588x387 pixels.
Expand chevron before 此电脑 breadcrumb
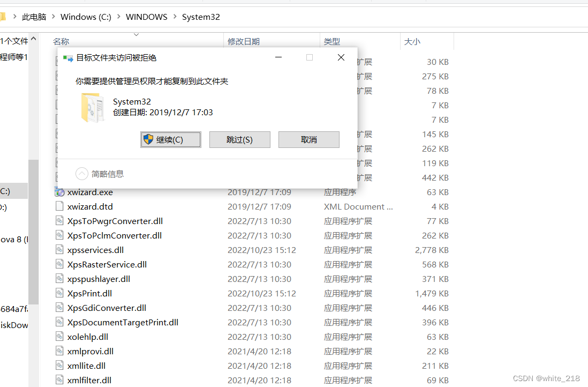click(x=14, y=17)
